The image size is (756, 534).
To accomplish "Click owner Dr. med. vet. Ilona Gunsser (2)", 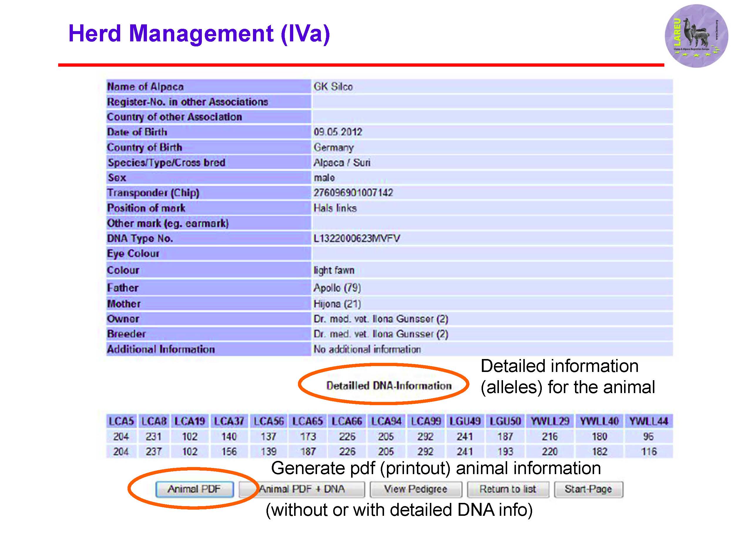I will (x=381, y=319).
